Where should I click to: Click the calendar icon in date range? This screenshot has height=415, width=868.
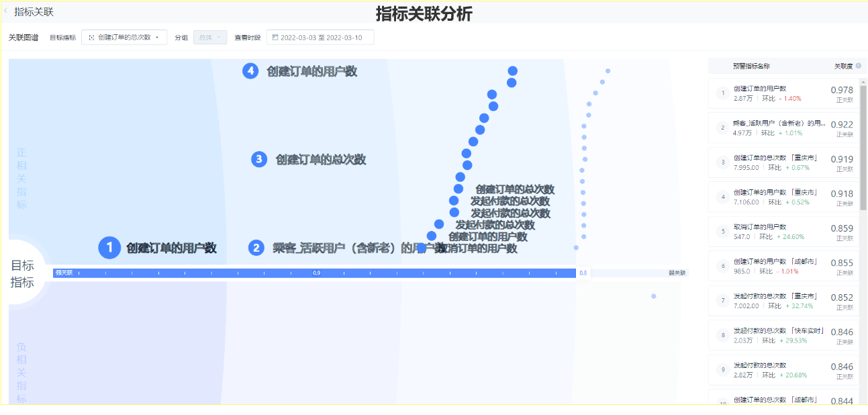[275, 38]
